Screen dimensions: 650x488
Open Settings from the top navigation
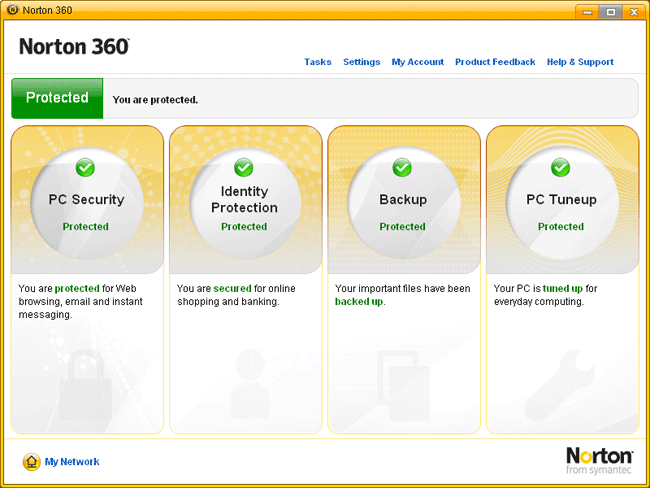pyautogui.click(x=361, y=62)
